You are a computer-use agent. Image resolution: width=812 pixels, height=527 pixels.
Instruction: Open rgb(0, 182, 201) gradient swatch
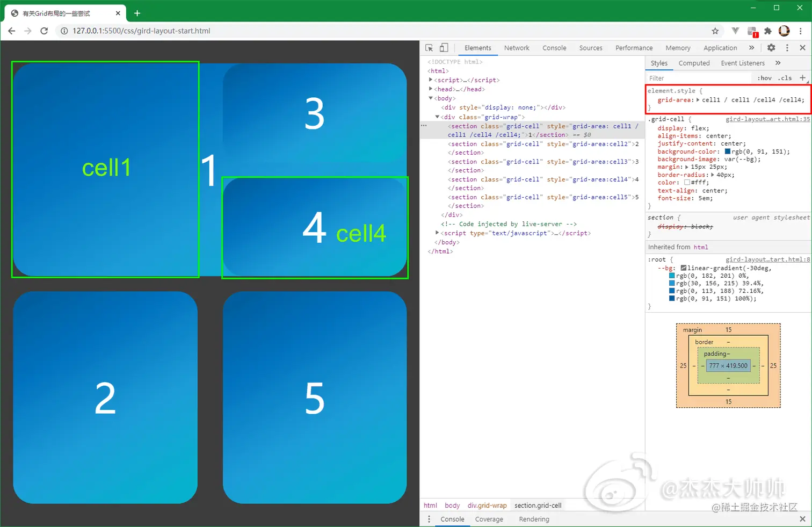[x=672, y=276]
